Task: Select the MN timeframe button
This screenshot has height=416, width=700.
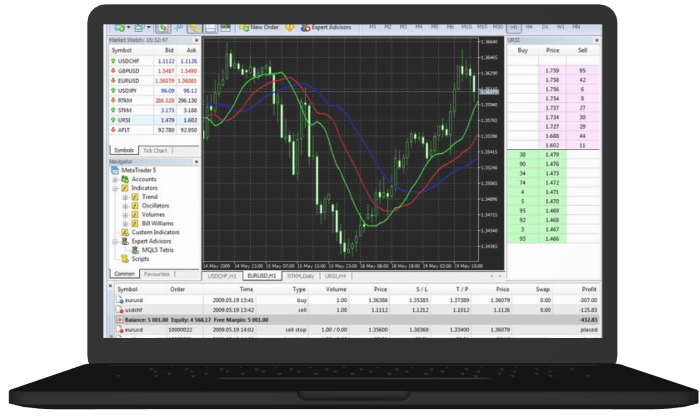Action: 576,27
